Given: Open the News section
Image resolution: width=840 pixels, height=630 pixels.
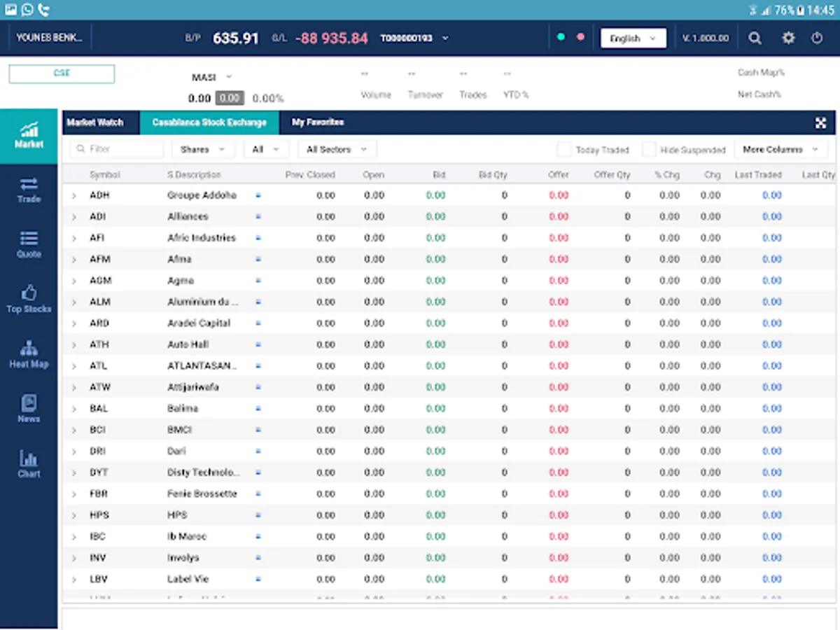Looking at the screenshot, I should [29, 409].
